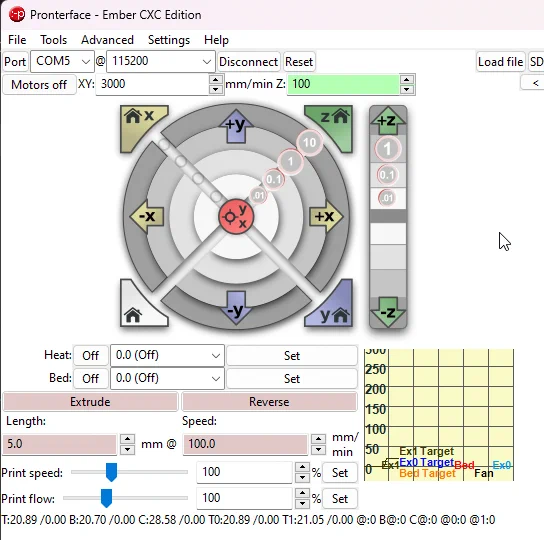Jog -X with the left arrow

point(147,216)
